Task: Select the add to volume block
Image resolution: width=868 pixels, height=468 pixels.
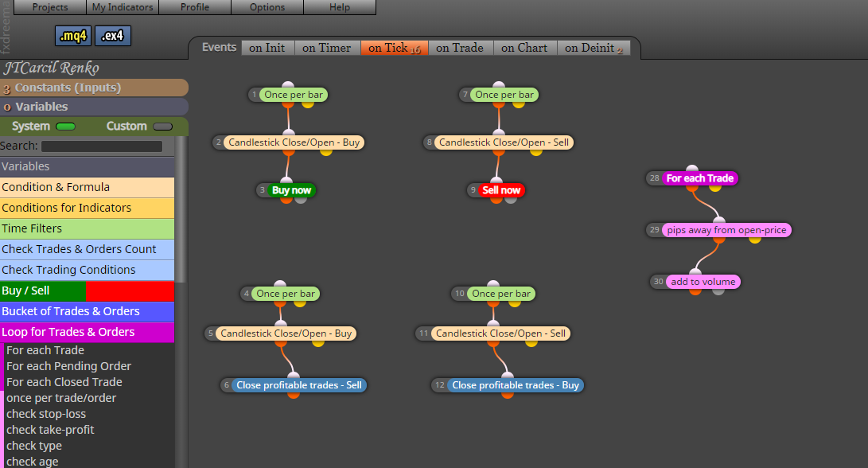Action: coord(703,282)
